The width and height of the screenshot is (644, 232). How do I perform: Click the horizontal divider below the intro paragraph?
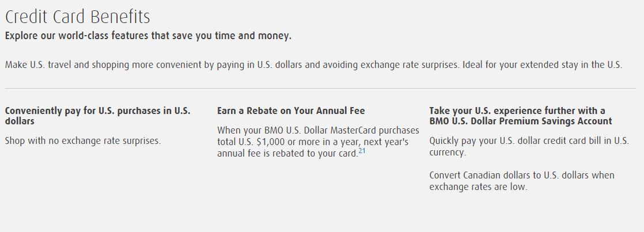coord(320,88)
